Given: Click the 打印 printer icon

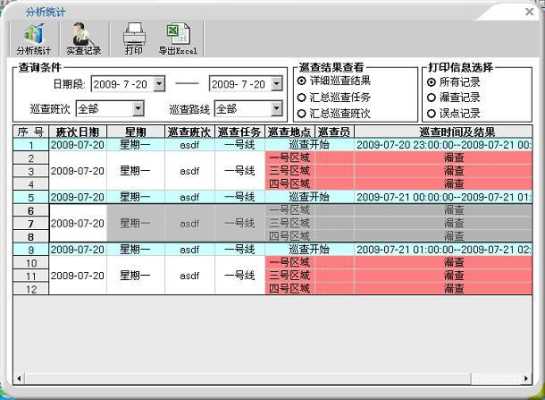Looking at the screenshot, I should tap(134, 39).
